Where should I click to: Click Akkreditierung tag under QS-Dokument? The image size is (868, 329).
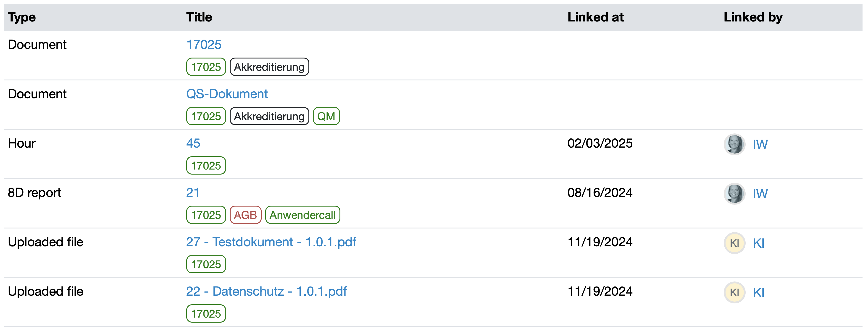pos(269,116)
